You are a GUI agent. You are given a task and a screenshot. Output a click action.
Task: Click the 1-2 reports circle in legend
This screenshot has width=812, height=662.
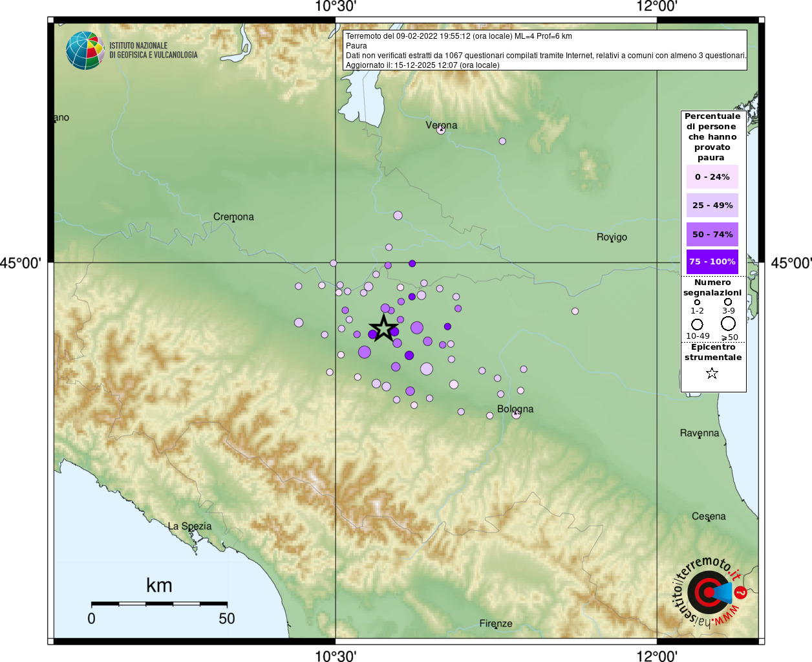coord(697,302)
